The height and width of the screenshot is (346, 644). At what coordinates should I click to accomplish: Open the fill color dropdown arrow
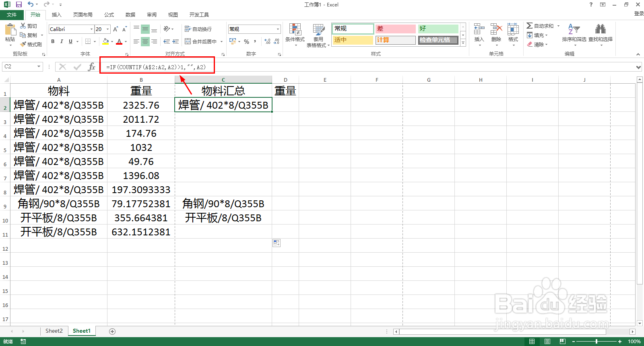(112, 41)
